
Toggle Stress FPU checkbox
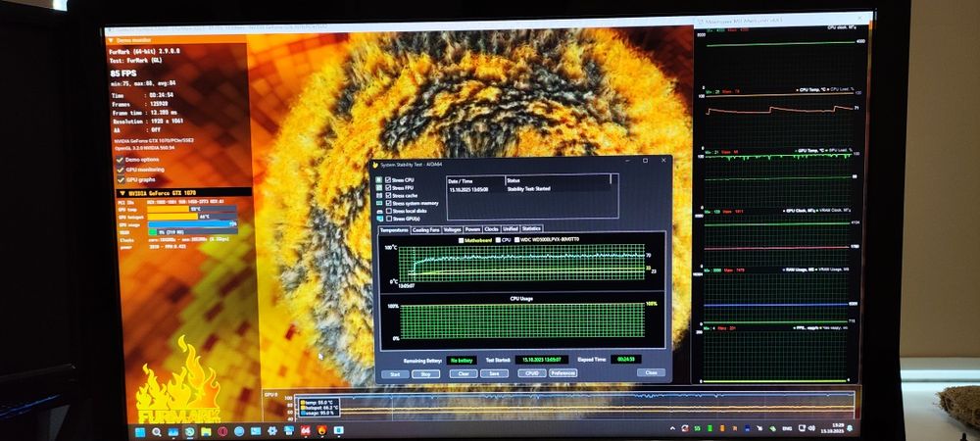click(388, 188)
